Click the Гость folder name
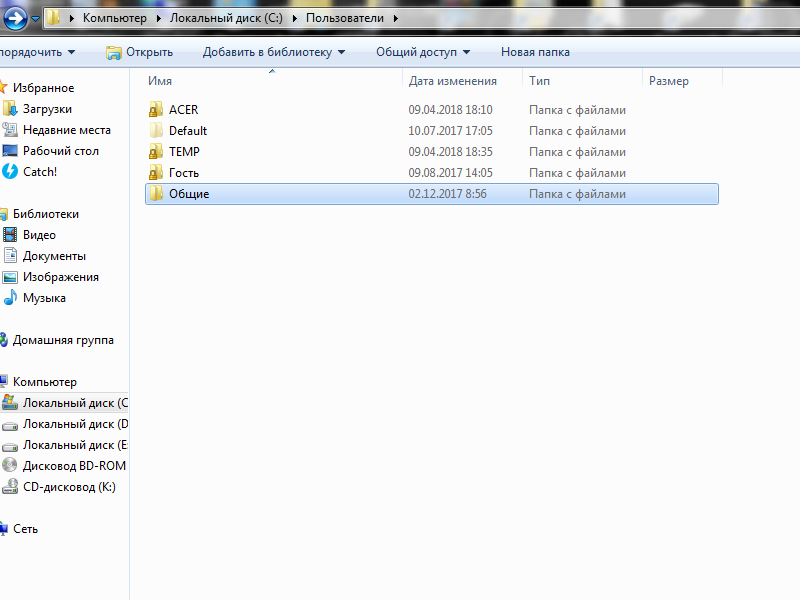 tap(184, 173)
